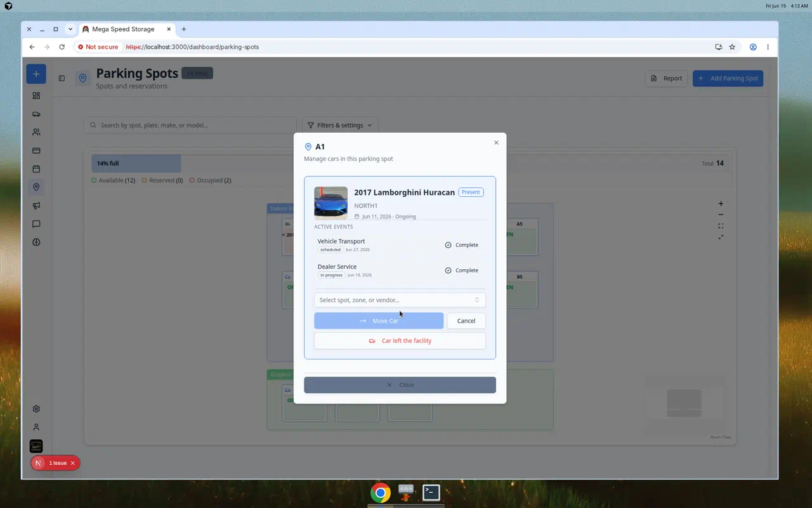Zoom out the parking map
This screenshot has height=508, width=812.
click(721, 215)
